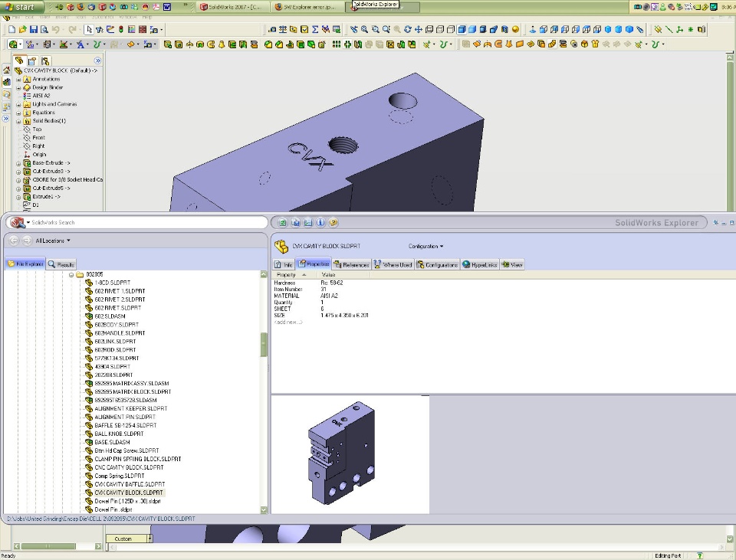Switch to SW Explorer error taskbar window
736x560 pixels.
[308, 7]
